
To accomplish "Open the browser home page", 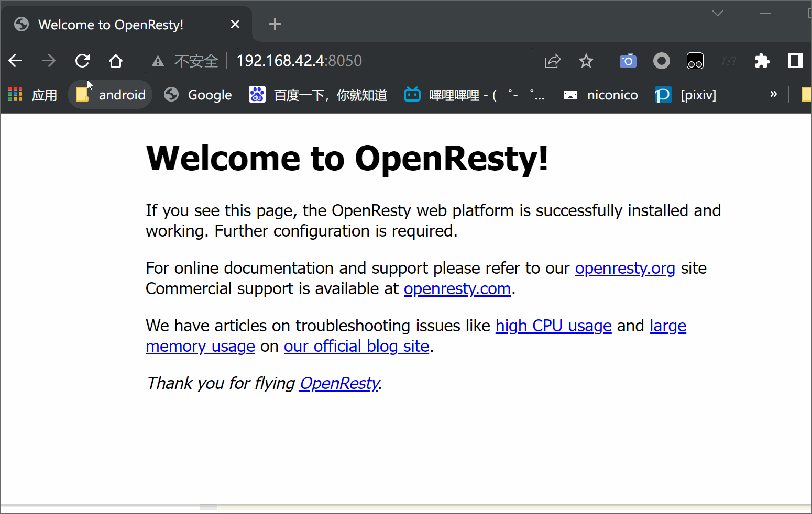I will pyautogui.click(x=116, y=61).
